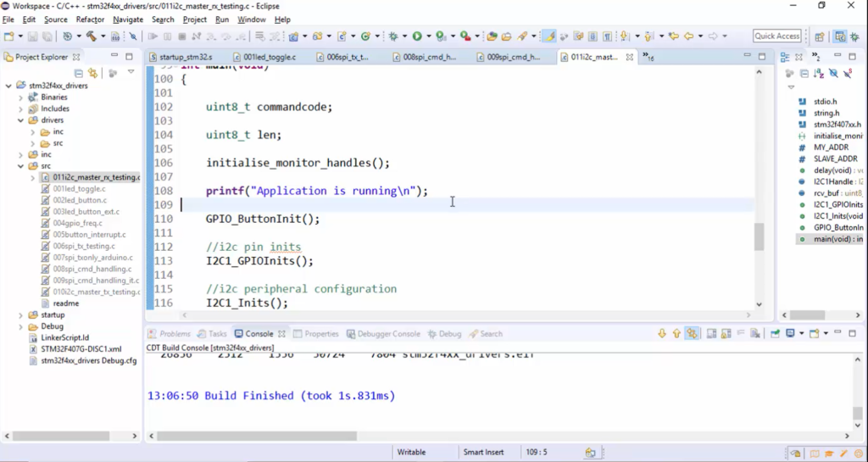
Task: Click the New source folder icon
Action: [318, 36]
